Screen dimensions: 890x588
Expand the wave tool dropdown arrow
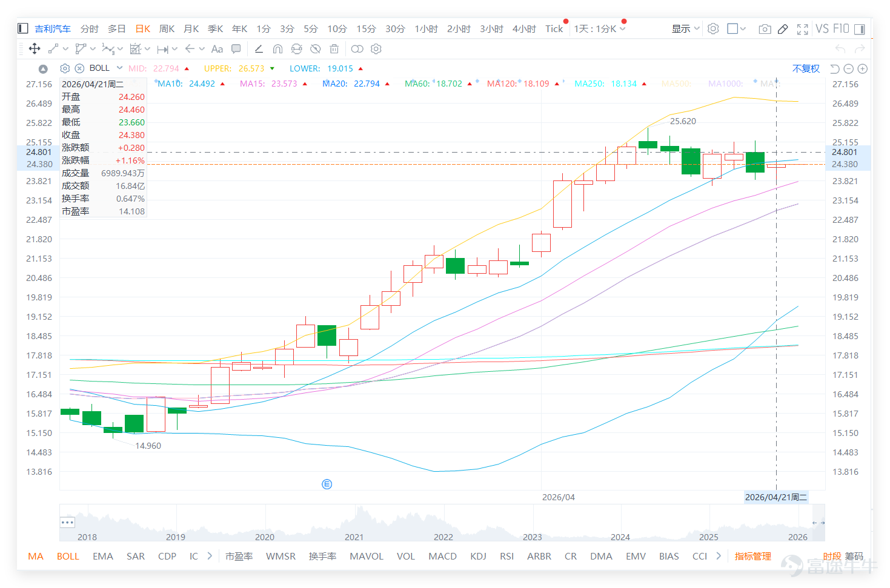pyautogui.click(x=120, y=49)
